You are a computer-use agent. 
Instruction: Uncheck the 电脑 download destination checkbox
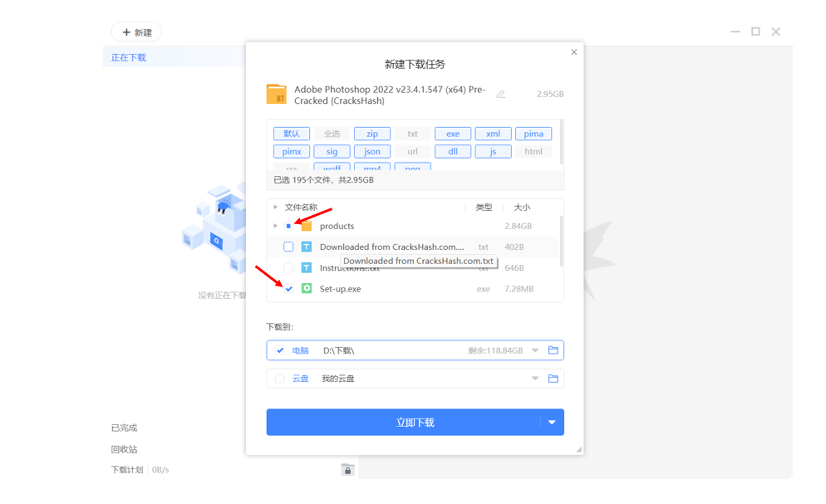(280, 350)
